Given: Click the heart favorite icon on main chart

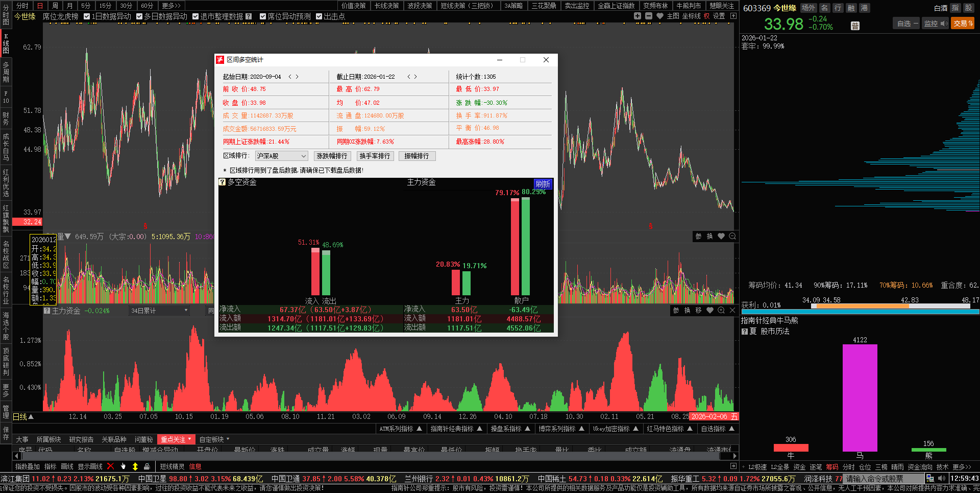Looking at the screenshot, I should pos(660,16).
